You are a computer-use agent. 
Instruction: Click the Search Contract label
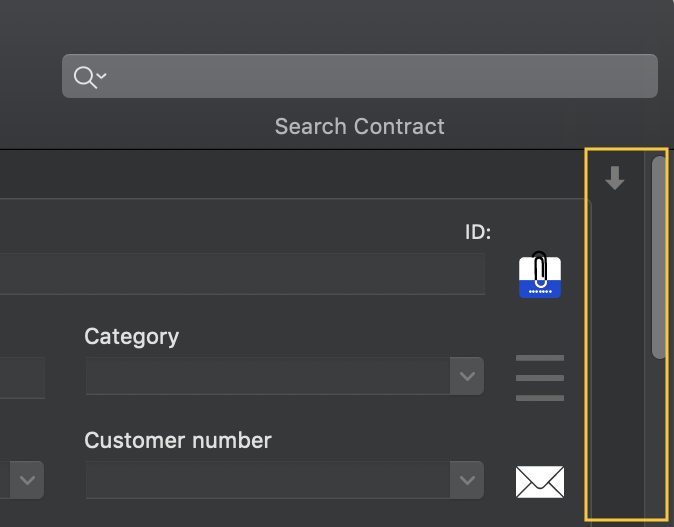click(360, 126)
